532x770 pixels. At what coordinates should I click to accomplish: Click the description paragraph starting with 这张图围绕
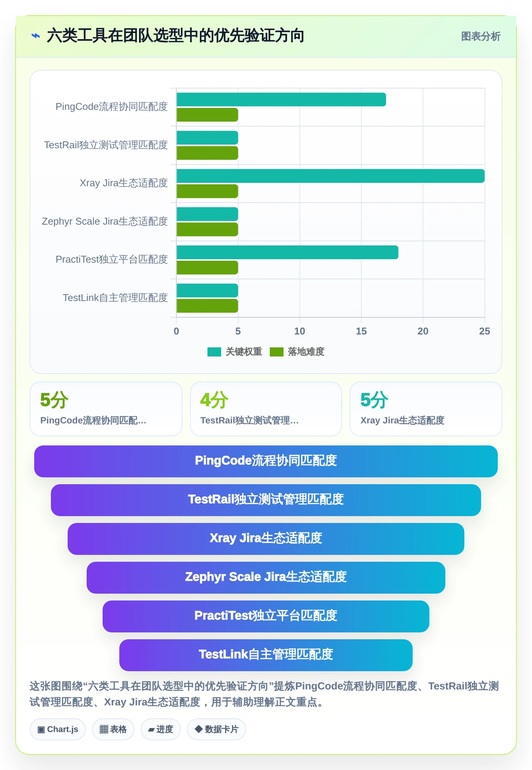click(x=264, y=694)
